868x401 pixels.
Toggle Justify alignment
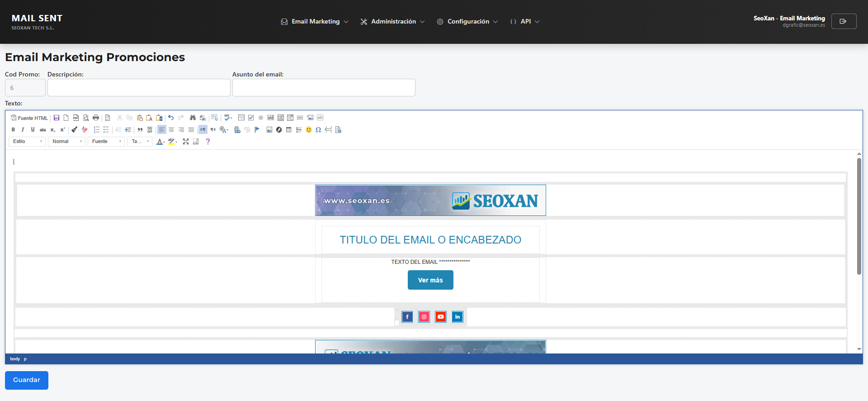[191, 129]
